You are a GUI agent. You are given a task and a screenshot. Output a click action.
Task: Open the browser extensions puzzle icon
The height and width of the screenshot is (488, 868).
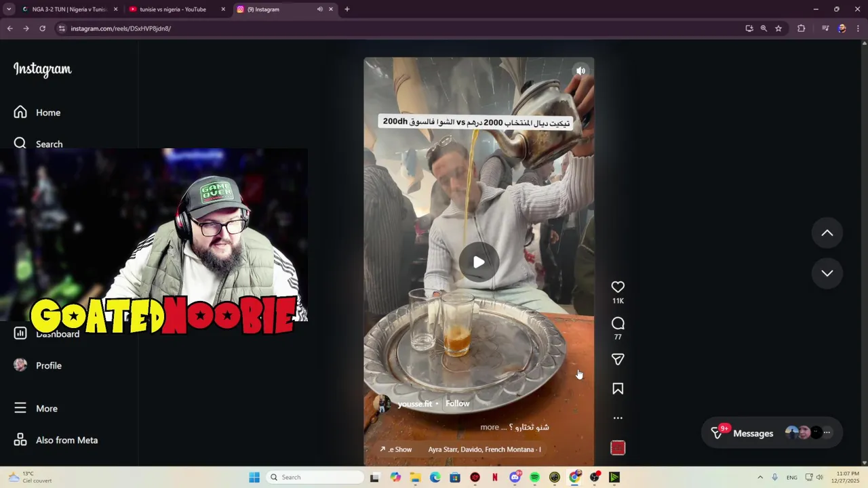tap(802, 28)
